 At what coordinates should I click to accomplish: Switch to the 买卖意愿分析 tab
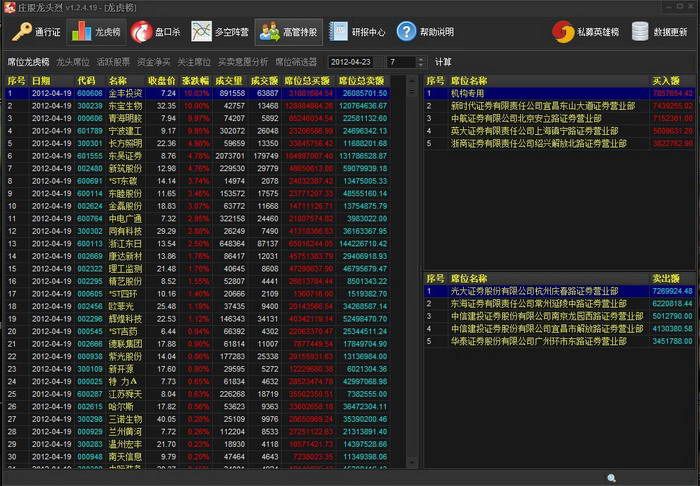click(243, 62)
